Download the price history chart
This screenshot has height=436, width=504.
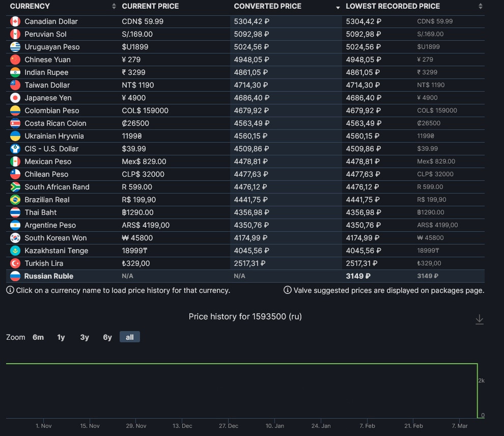coord(479,319)
